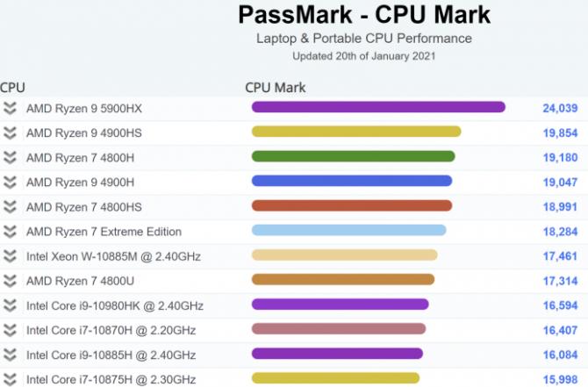Click the purple bar for Ryzen 9 5900HX
Image resolution: width=588 pixels, height=387 pixels.
378,107
